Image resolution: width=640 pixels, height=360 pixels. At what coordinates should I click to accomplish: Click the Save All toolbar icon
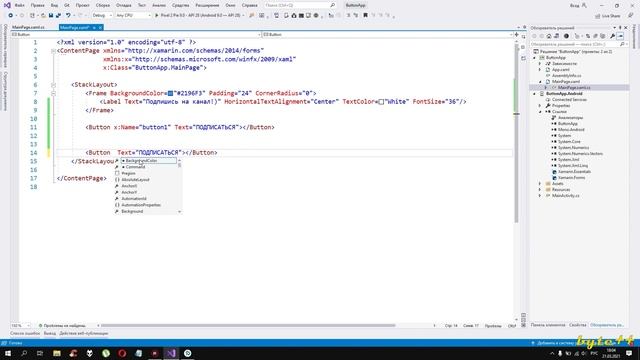point(58,16)
